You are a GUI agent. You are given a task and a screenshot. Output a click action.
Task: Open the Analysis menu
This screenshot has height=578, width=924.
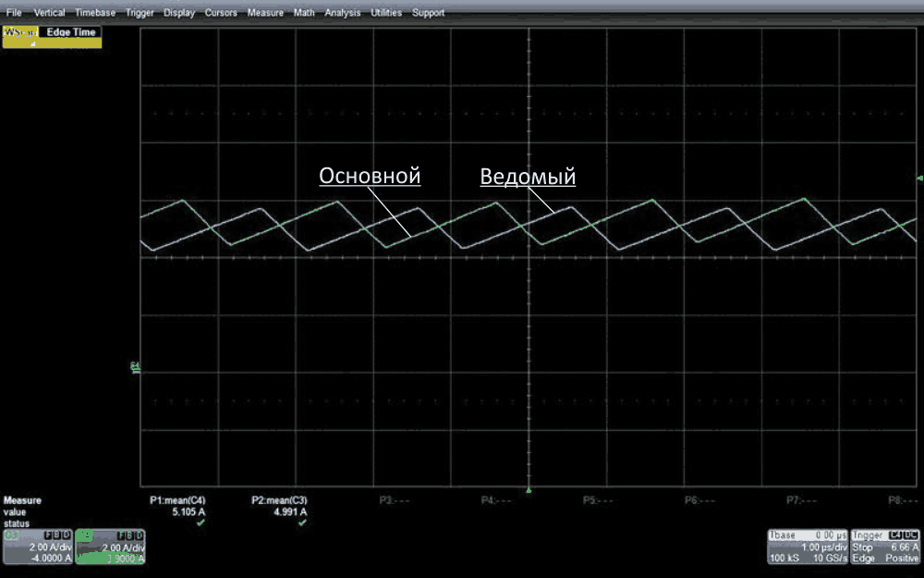tap(343, 12)
